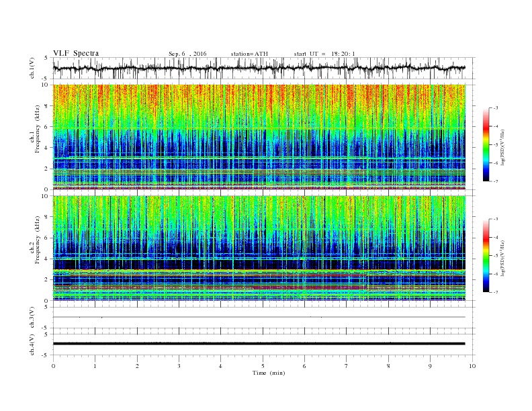Click the 'VLF Spectra' plot title
Image resolution: width=532 pixels, height=411 pixels.
[76, 53]
